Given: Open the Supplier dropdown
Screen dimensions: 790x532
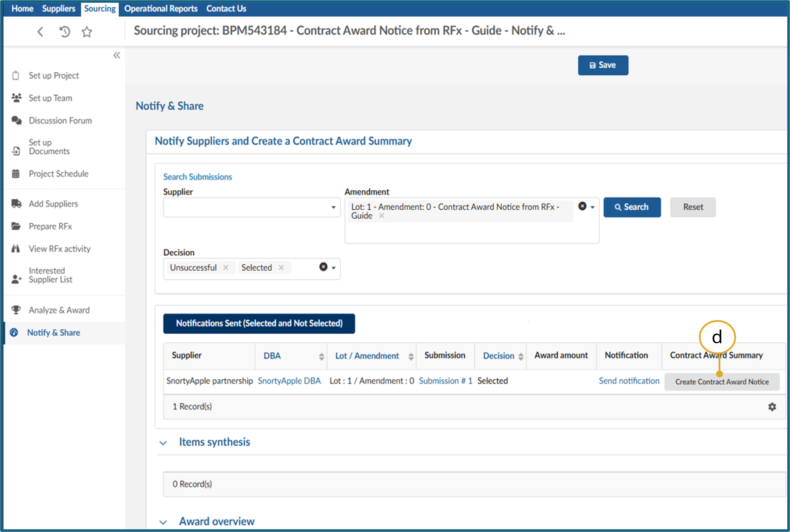Looking at the screenshot, I should tap(333, 207).
